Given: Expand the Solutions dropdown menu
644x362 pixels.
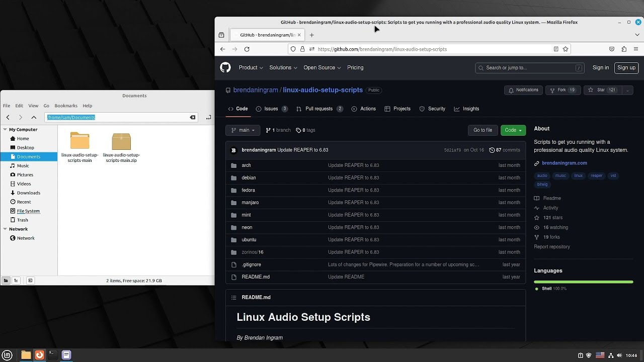Looking at the screenshot, I should click(x=283, y=67).
